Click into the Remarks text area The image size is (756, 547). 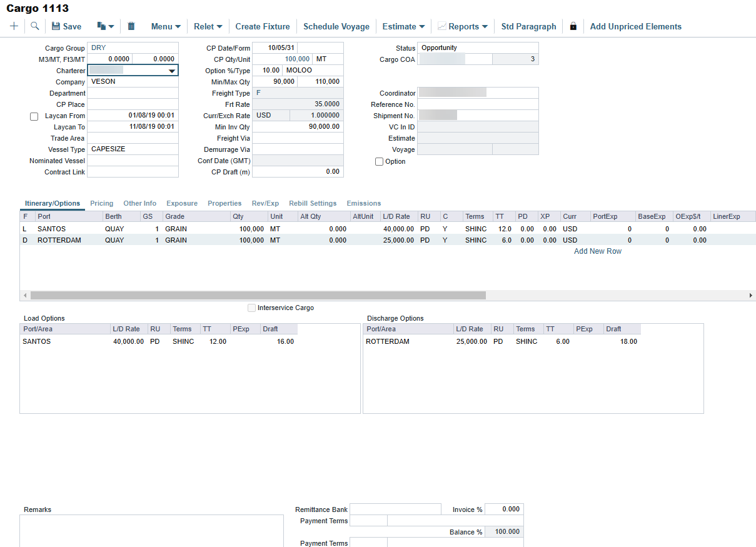pyautogui.click(x=151, y=530)
